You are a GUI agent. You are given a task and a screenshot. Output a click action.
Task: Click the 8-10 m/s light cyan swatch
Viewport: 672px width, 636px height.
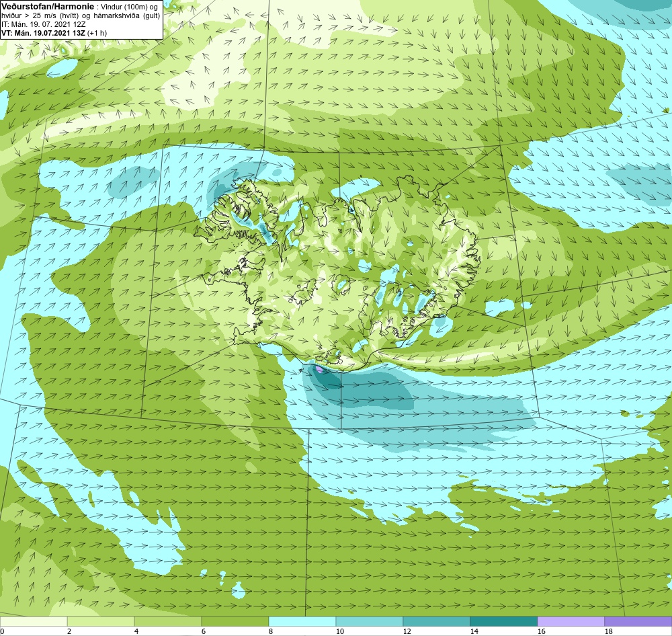[x=302, y=622]
